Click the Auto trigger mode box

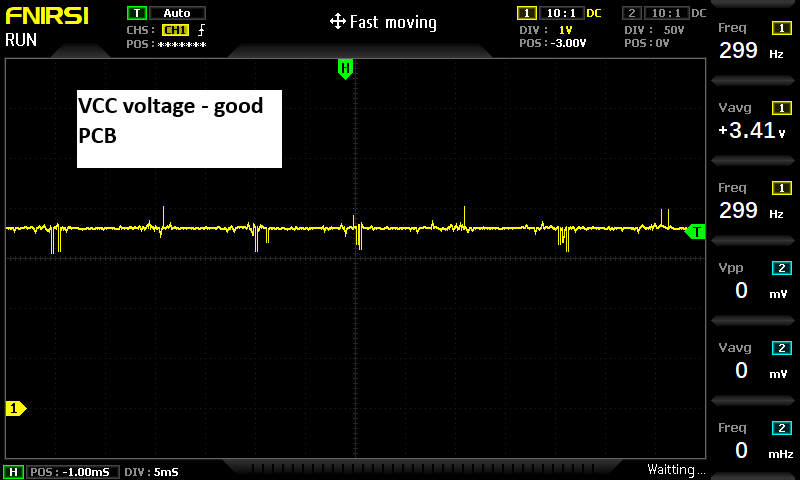[177, 13]
